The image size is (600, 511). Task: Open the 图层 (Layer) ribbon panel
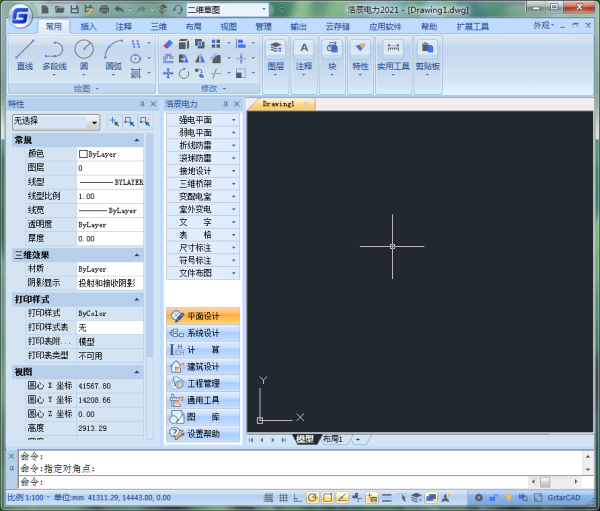pos(276,54)
